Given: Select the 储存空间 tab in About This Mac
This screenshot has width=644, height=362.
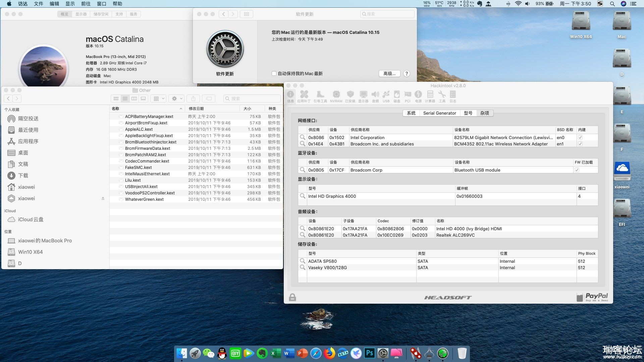Looking at the screenshot, I should [x=101, y=14].
